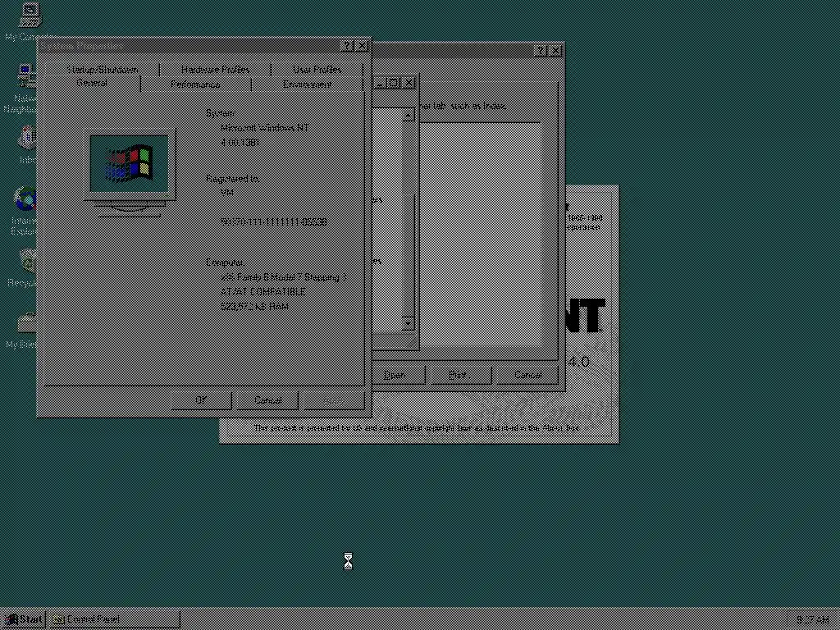Maximize the small rear window

coord(393,83)
